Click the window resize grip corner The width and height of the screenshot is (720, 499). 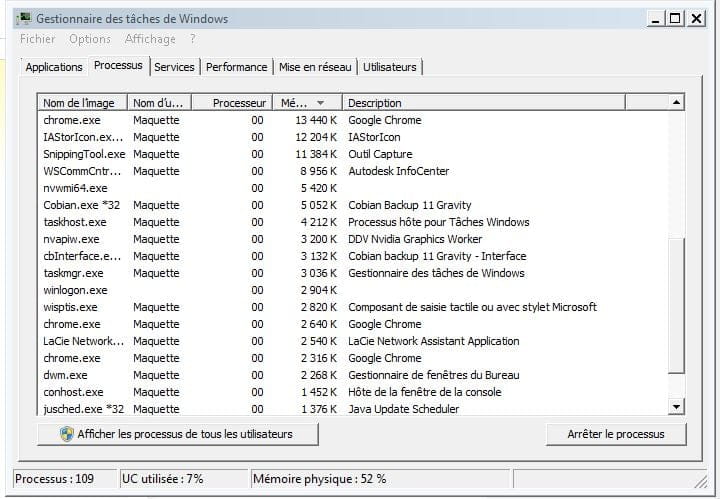point(701,481)
